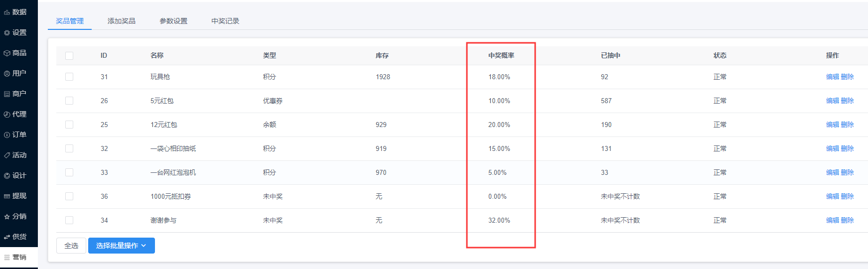The image size is (868, 269).
Task: Click 删除 for 一台网红泡泡机 row
Action: [848, 172]
